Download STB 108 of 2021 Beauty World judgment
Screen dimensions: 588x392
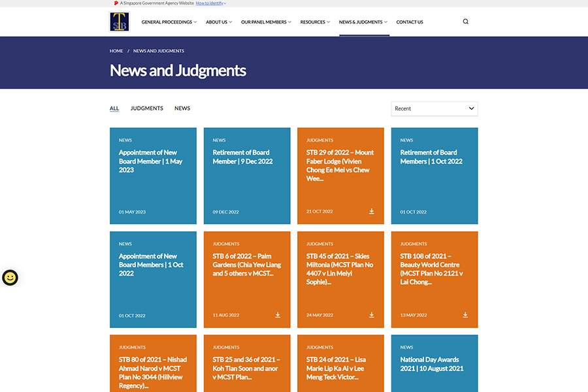click(x=465, y=315)
